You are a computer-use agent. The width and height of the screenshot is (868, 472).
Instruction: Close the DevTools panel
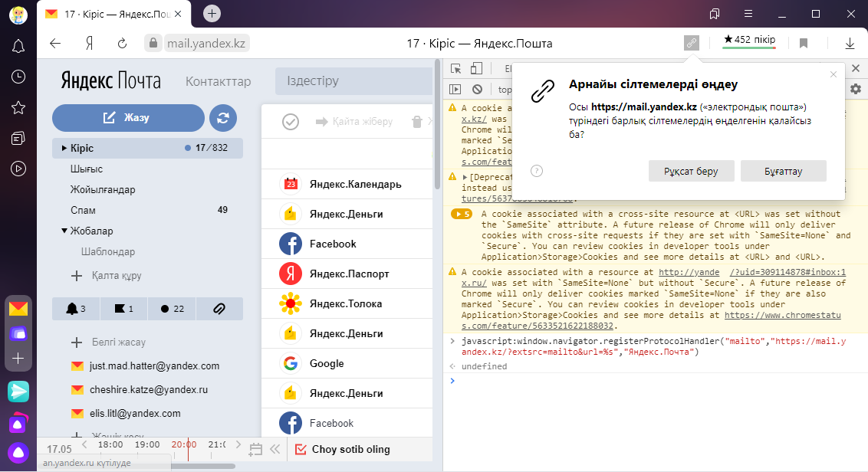[856, 69]
